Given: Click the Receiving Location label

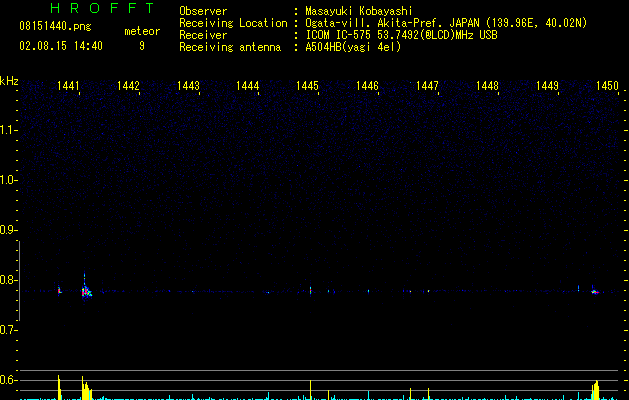Looking at the screenshot, I should (233, 23).
